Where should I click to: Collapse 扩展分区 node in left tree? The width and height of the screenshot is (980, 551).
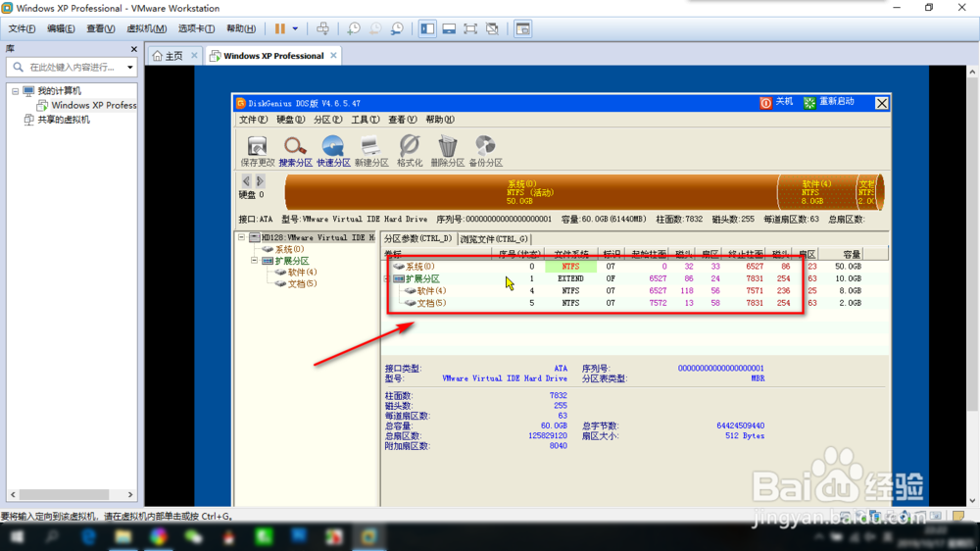point(255,261)
